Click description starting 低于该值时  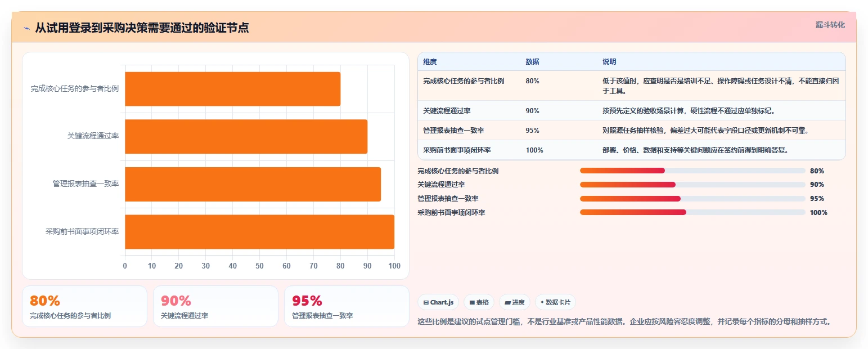(721, 86)
